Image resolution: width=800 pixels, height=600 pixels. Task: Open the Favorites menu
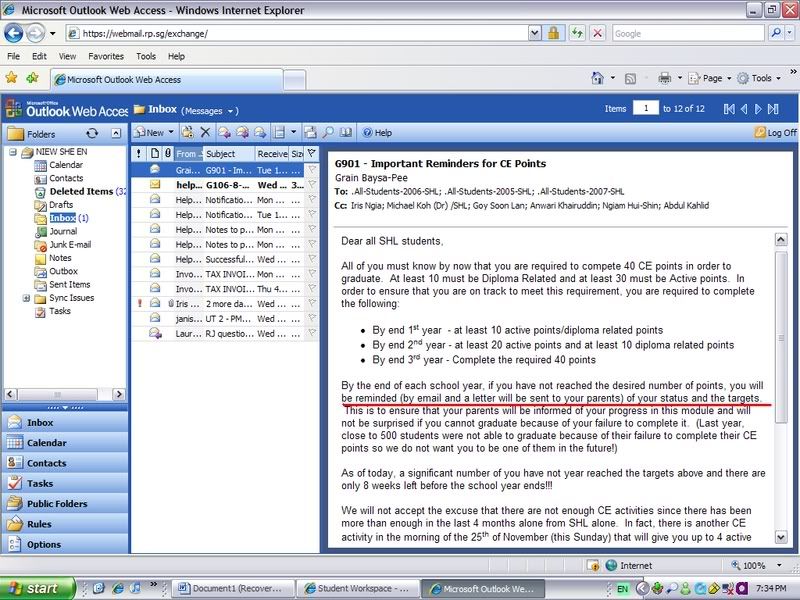click(106, 57)
